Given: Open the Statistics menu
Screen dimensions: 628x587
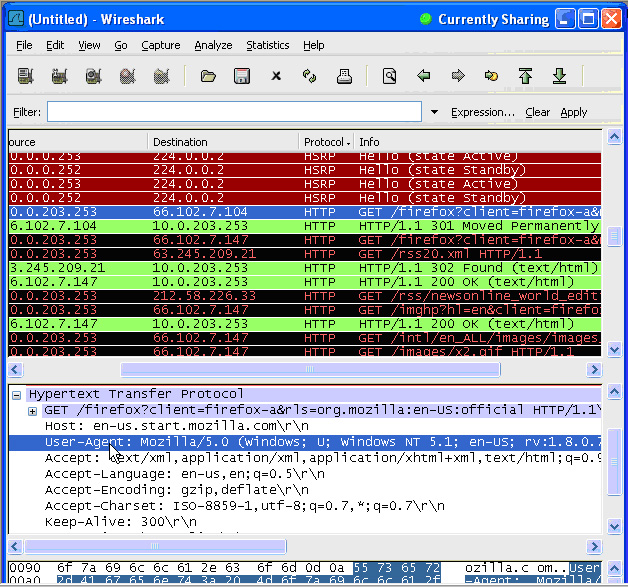Looking at the screenshot, I should [268, 45].
